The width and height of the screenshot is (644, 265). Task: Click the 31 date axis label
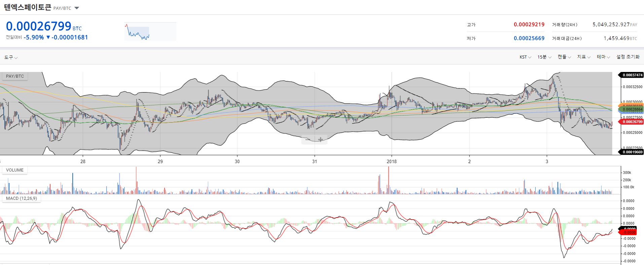coord(314,161)
